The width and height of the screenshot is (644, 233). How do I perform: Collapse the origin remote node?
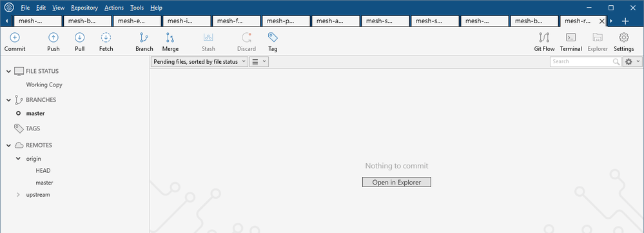click(18, 158)
